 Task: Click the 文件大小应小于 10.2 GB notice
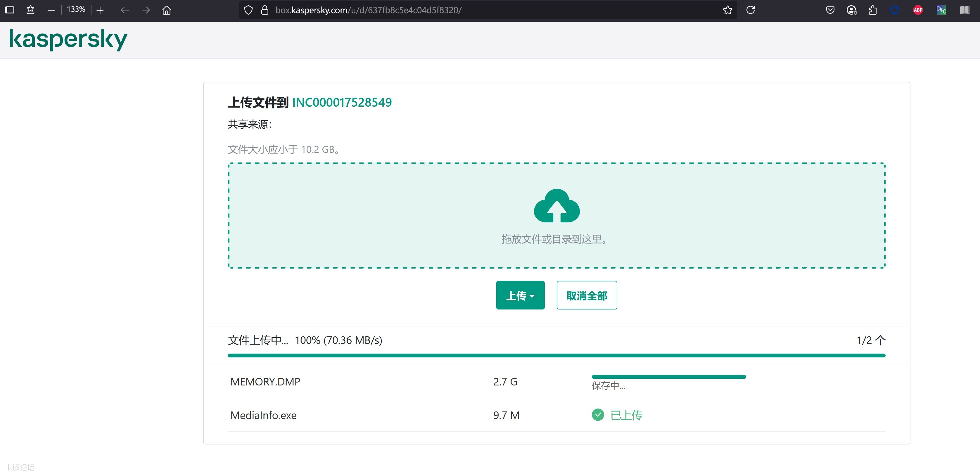(284, 150)
